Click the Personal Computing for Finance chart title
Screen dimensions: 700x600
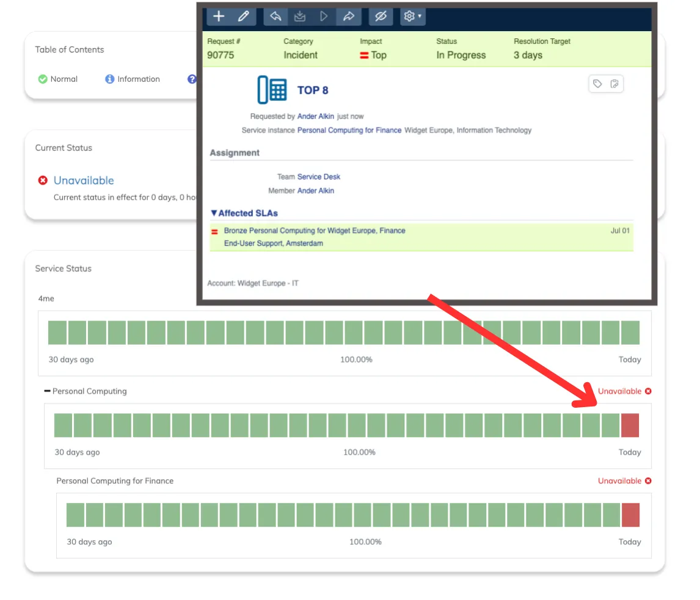tap(115, 481)
